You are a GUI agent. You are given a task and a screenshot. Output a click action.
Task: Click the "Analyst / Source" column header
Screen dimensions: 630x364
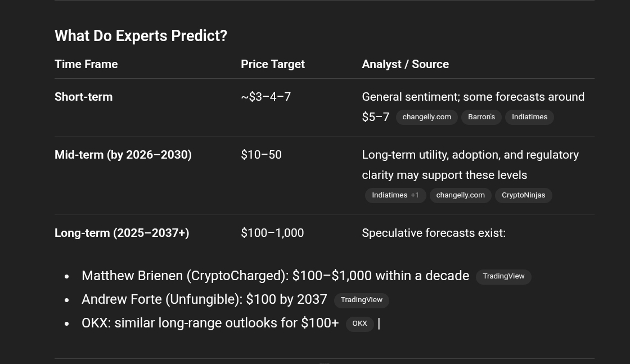coord(405,64)
